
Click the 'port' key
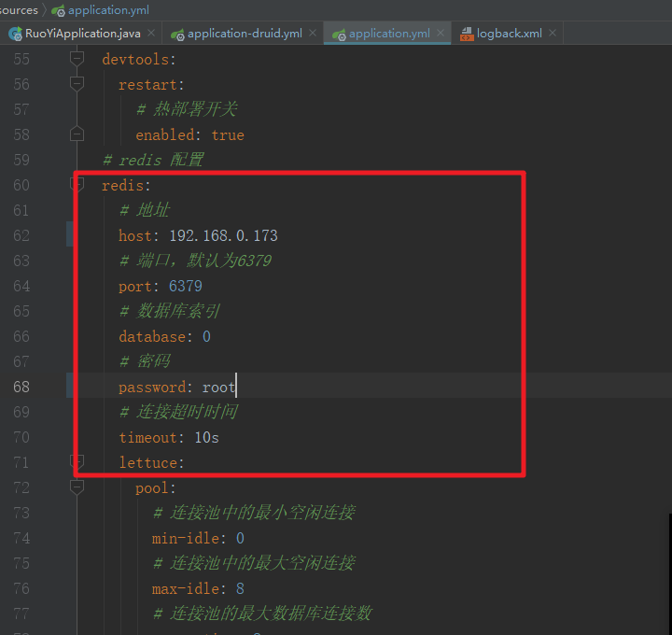point(134,287)
